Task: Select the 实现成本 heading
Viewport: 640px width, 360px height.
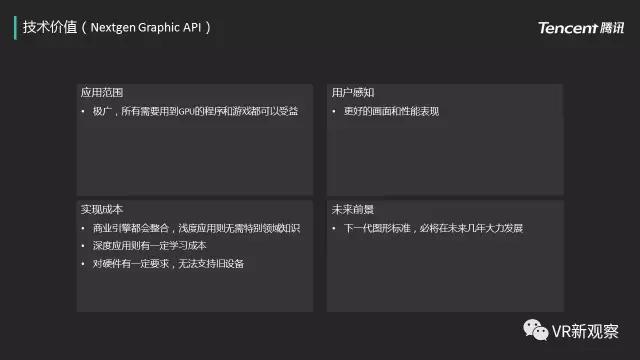Action: pyautogui.click(x=102, y=209)
